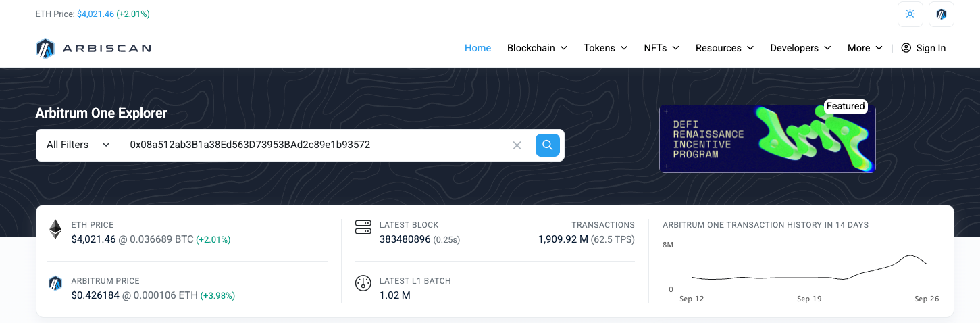The width and height of the screenshot is (980, 323).
Task: Clear the search field with the X icon
Action: click(x=517, y=145)
